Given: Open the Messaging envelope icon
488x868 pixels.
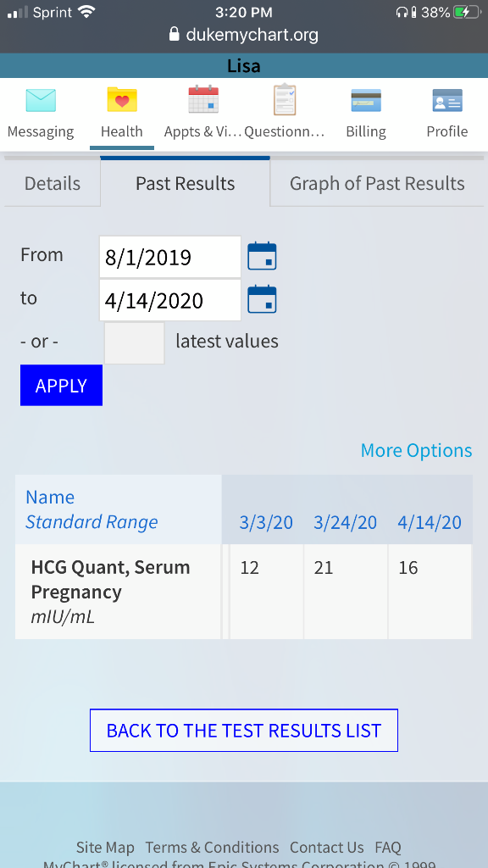Looking at the screenshot, I should (x=41, y=101).
